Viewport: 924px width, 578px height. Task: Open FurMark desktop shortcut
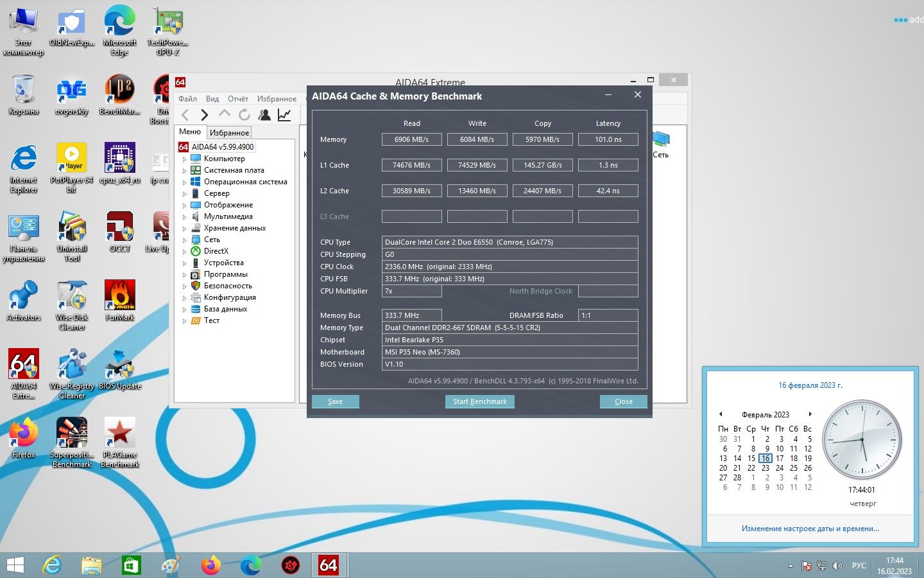pos(120,301)
